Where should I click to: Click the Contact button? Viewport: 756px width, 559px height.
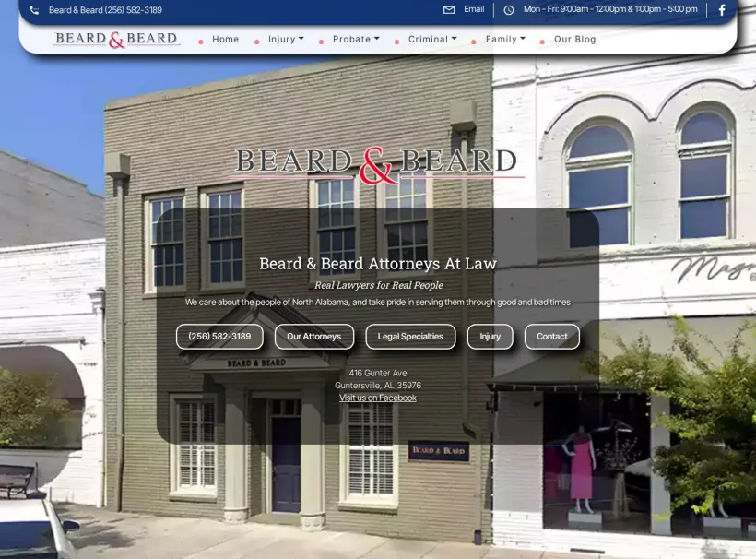click(x=552, y=337)
